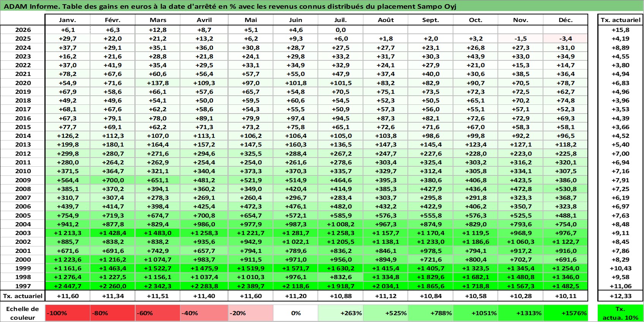Click the '+126,2' cell in January 2014
This screenshot has height=322, width=644.
(x=68, y=136)
